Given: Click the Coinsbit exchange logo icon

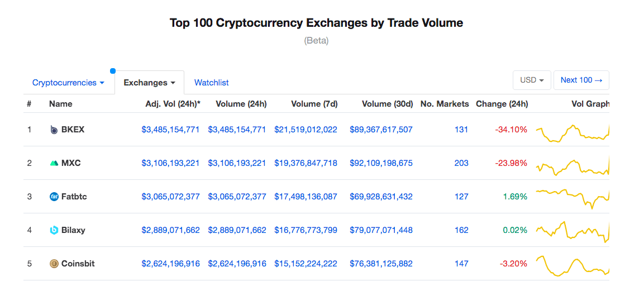Looking at the screenshot, I should [x=54, y=264].
